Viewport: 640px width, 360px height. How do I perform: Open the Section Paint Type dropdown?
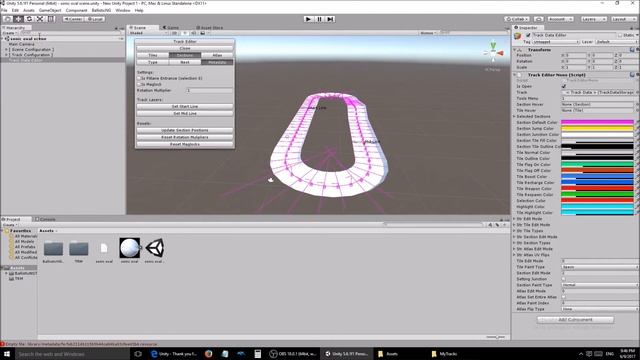pyautogui.click(x=600, y=285)
